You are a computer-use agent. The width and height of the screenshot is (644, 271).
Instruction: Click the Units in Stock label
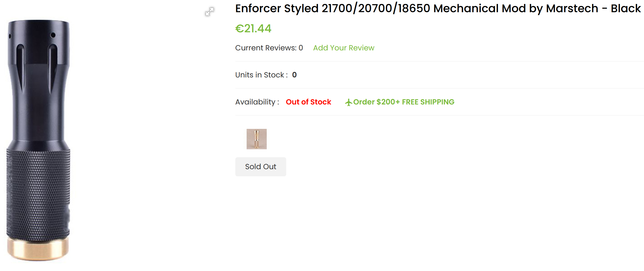point(261,75)
